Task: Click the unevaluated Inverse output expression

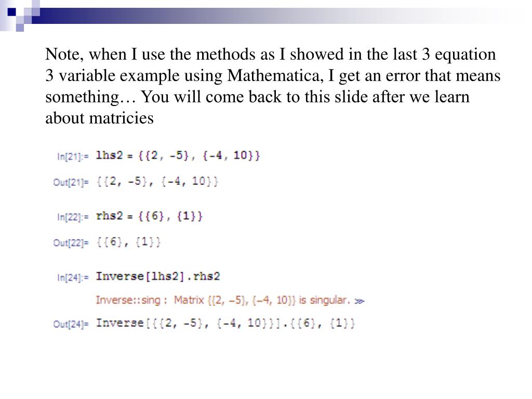Action: point(225,323)
